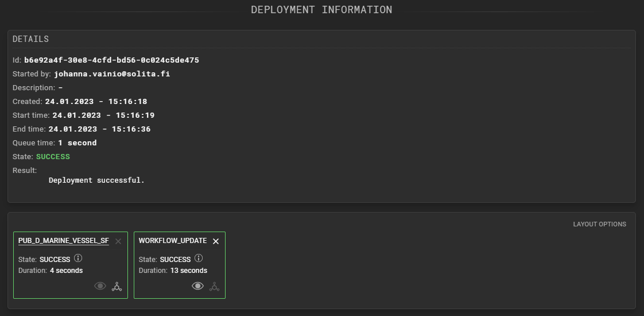Viewport: 644px width, 316px height.
Task: Toggle the eye icon on PUB_D_MARINE_VESSEL_SF card
Action: tap(100, 286)
